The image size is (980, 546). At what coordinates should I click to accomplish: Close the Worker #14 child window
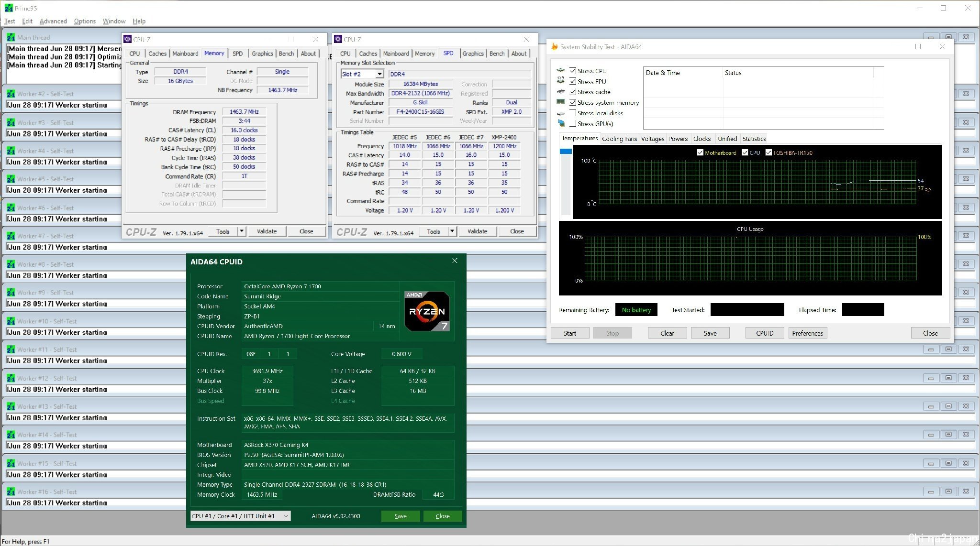click(966, 435)
